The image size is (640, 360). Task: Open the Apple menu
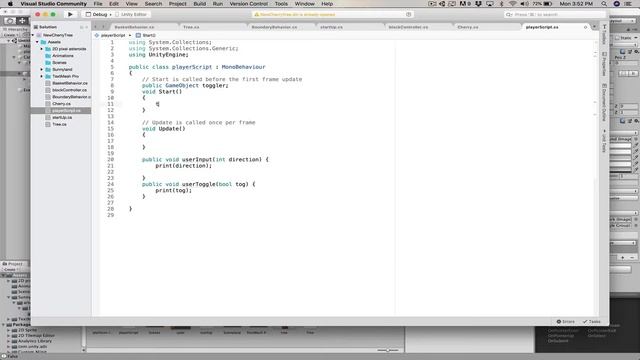pyautogui.click(x=10, y=4)
